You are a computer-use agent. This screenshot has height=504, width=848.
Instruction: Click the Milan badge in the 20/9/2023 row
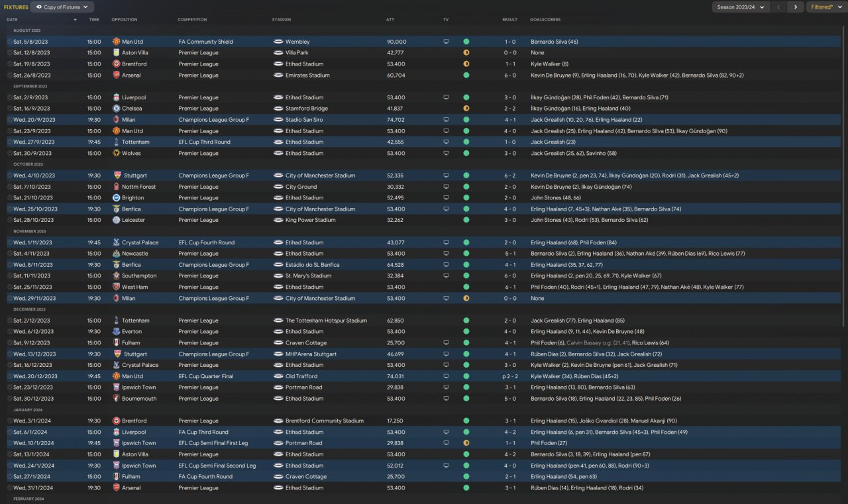tap(116, 120)
